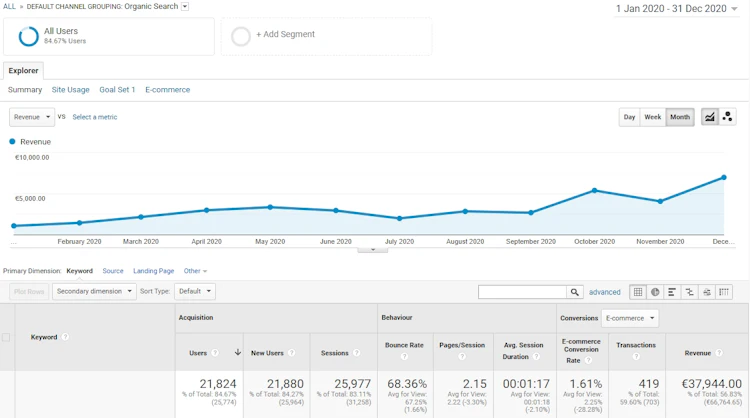
Task: Click the October 2020 chart data point
Action: [595, 190]
